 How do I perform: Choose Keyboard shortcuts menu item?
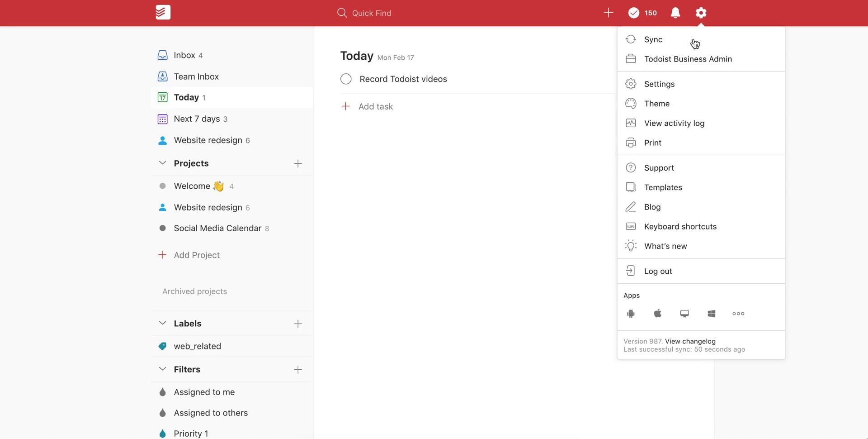[680, 227]
